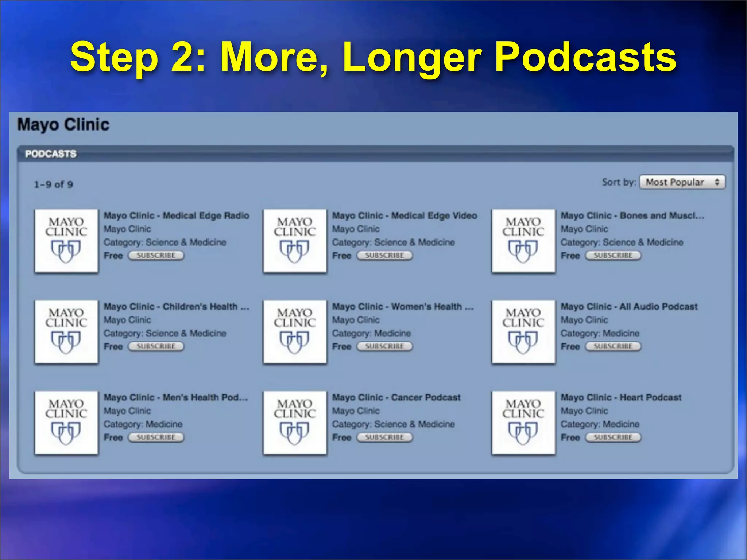Viewport: 747px width, 560px height.
Task: Click title Mayo Clinic - Medical Edge Radio
Action: (177, 215)
